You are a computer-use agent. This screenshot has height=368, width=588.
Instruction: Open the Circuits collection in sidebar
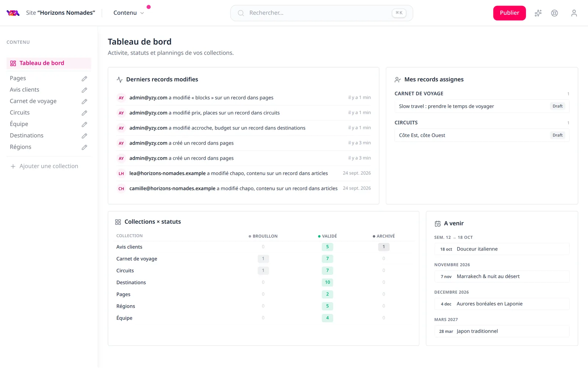click(x=20, y=113)
